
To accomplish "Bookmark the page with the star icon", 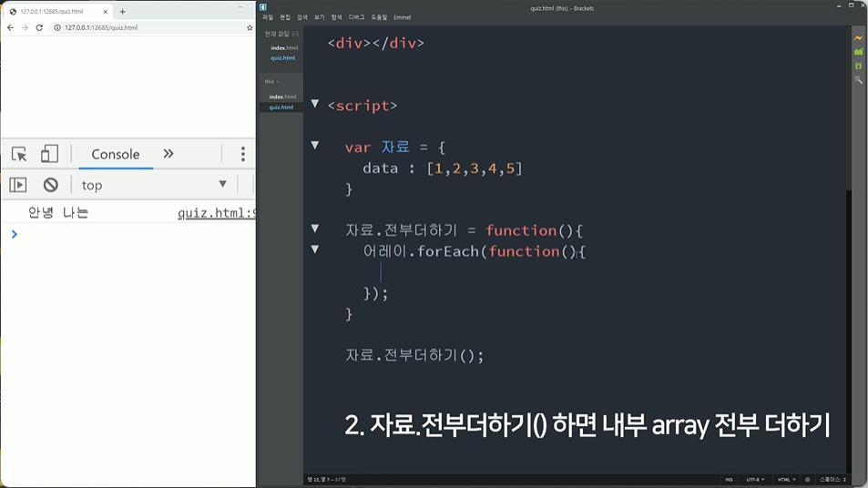I will [250, 27].
